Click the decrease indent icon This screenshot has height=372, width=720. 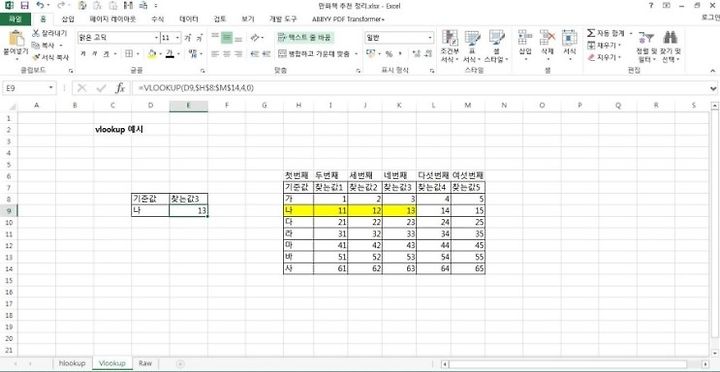tap(254, 54)
